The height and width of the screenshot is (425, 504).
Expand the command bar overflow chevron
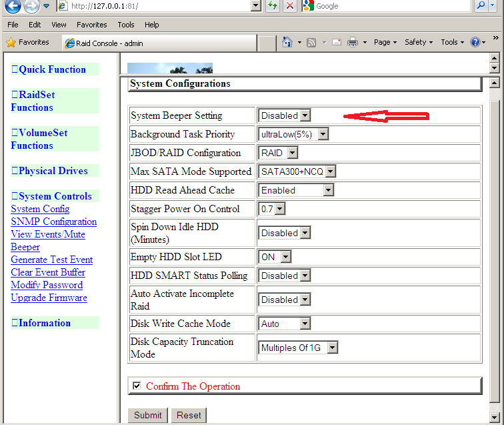coord(495,38)
